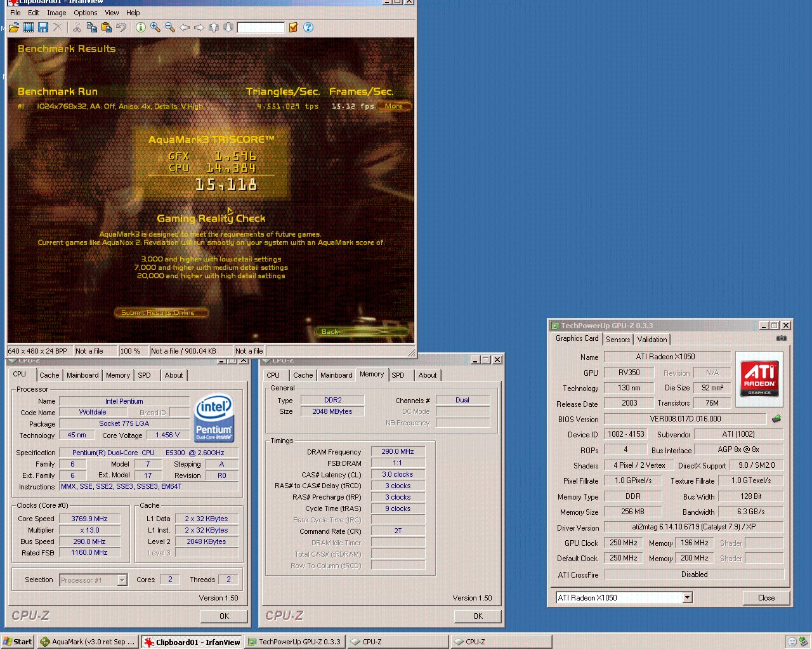Image resolution: width=812 pixels, height=650 pixels.
Task: Click the IrfanView down arrow icon
Action: pyautogui.click(x=228, y=27)
